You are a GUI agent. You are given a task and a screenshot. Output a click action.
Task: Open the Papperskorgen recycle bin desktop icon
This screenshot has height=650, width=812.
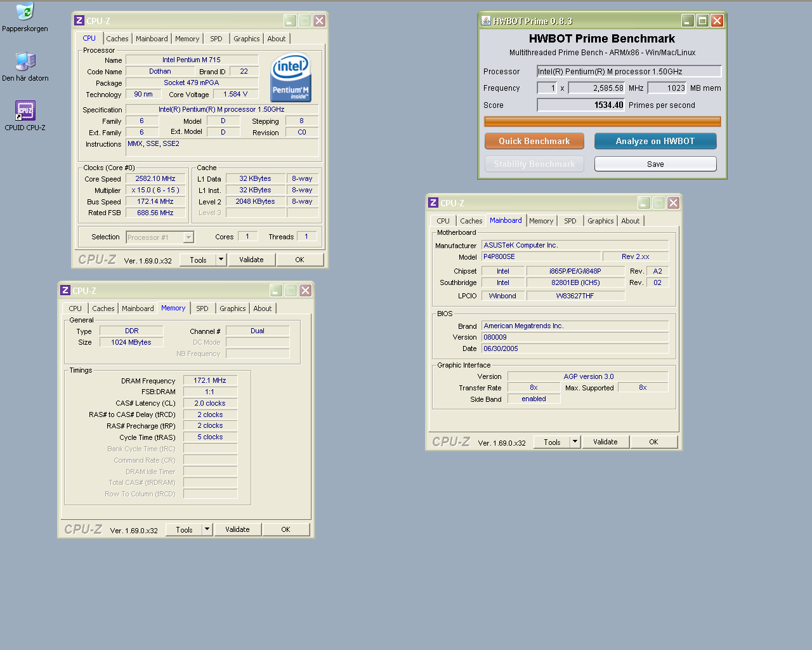click(x=25, y=17)
